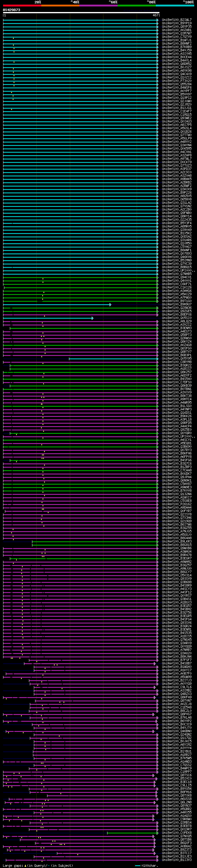Open hit UniRef100_Q8YP35
The height and width of the screenshot is (868, 197).
tap(177, 26)
